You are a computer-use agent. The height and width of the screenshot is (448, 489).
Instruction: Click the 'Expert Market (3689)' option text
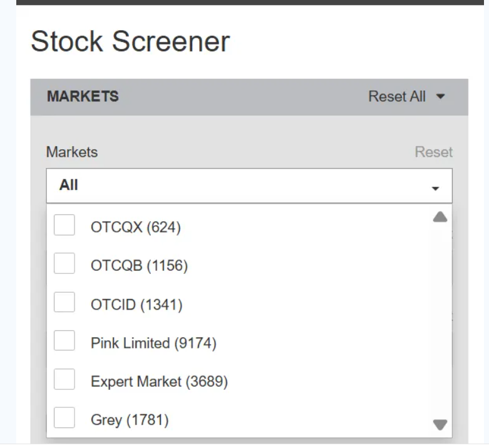(x=159, y=382)
